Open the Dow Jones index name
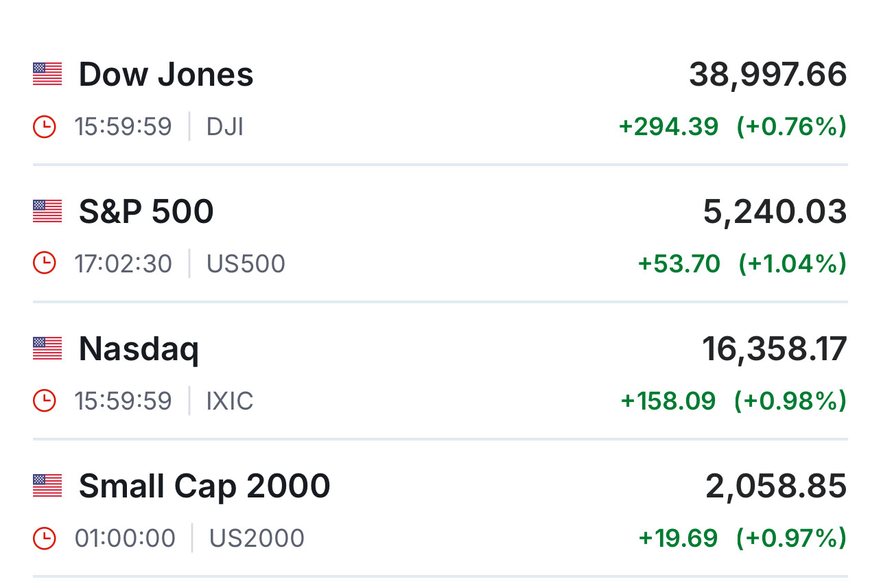 [166, 74]
